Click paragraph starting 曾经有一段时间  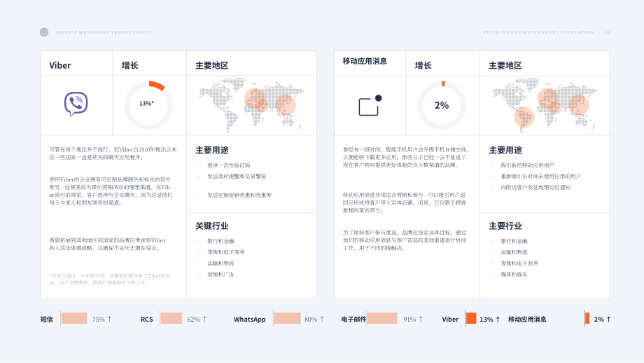click(x=405, y=158)
